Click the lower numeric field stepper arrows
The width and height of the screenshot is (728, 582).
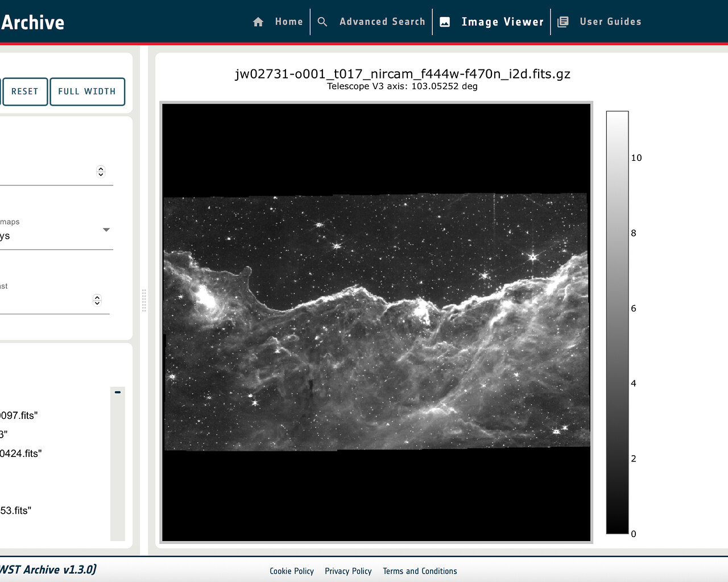tap(97, 300)
